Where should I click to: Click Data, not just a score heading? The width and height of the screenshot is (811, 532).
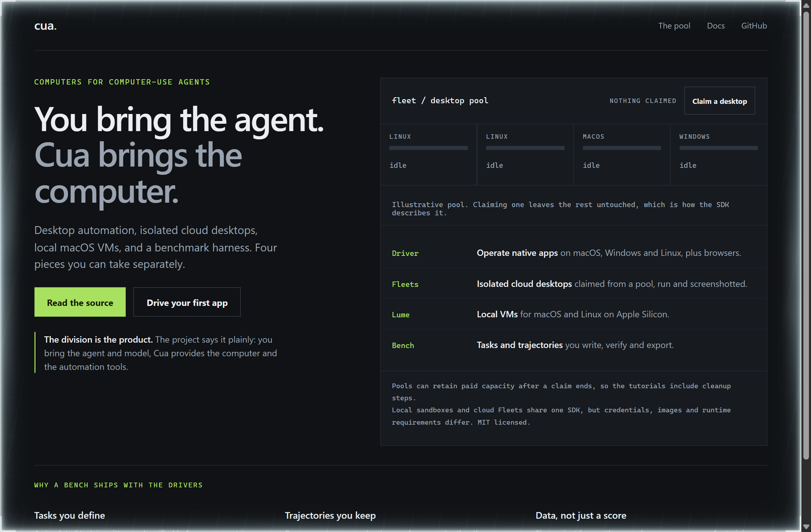pos(581,515)
